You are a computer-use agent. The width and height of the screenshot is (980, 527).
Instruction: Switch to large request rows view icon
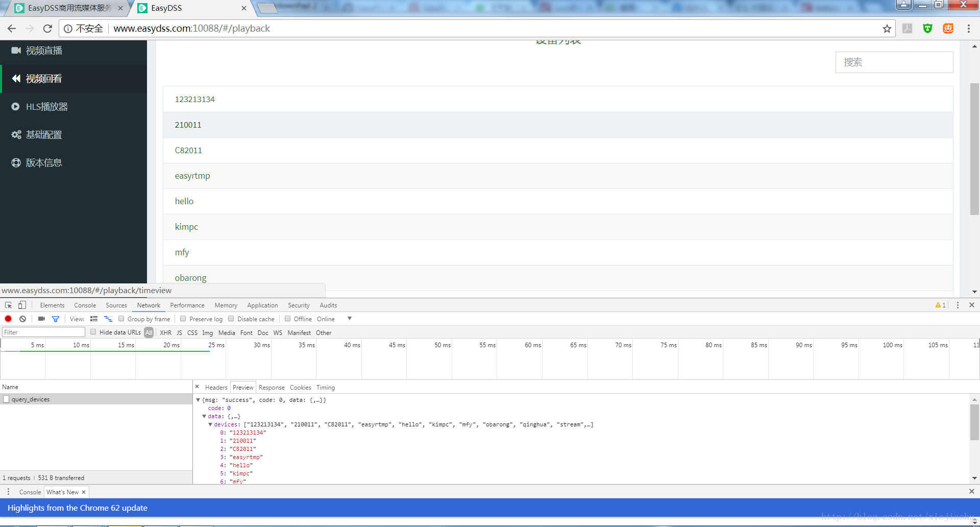pyautogui.click(x=94, y=319)
